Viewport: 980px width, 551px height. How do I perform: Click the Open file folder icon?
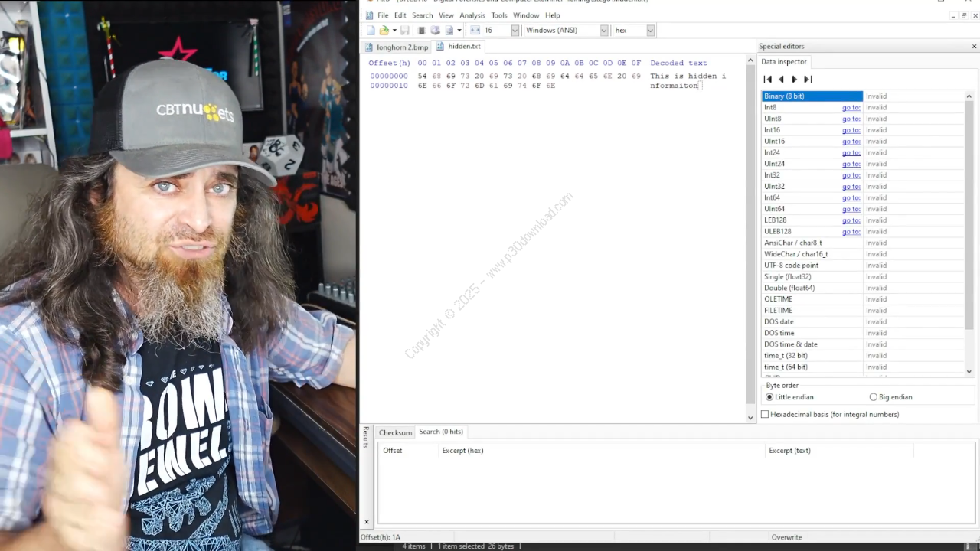click(x=384, y=31)
